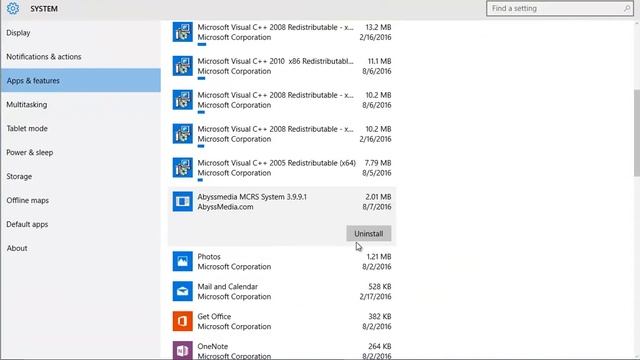The image size is (640, 360).
Task: Click the Visual C++ 2008 icon sized 13.2 MB
Action: [182, 32]
